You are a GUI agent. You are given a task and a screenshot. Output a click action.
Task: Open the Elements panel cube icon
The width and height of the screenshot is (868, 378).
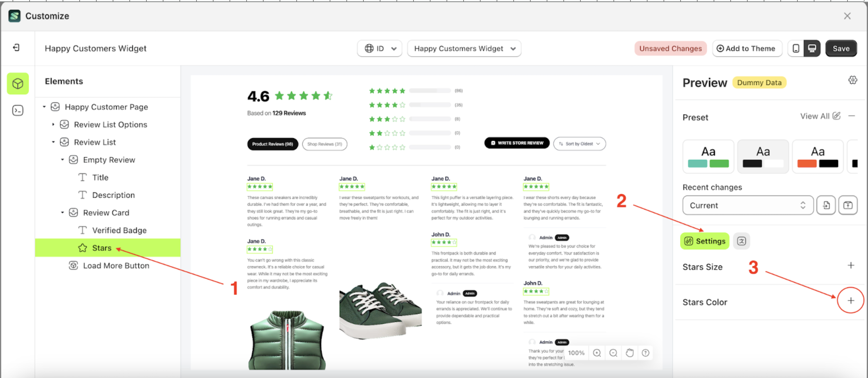coord(18,83)
